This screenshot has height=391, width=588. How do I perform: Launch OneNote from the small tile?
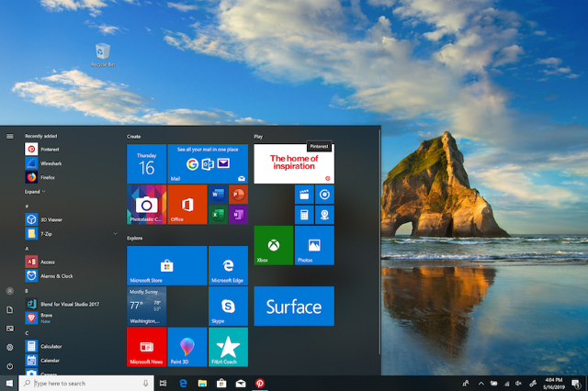[238, 215]
